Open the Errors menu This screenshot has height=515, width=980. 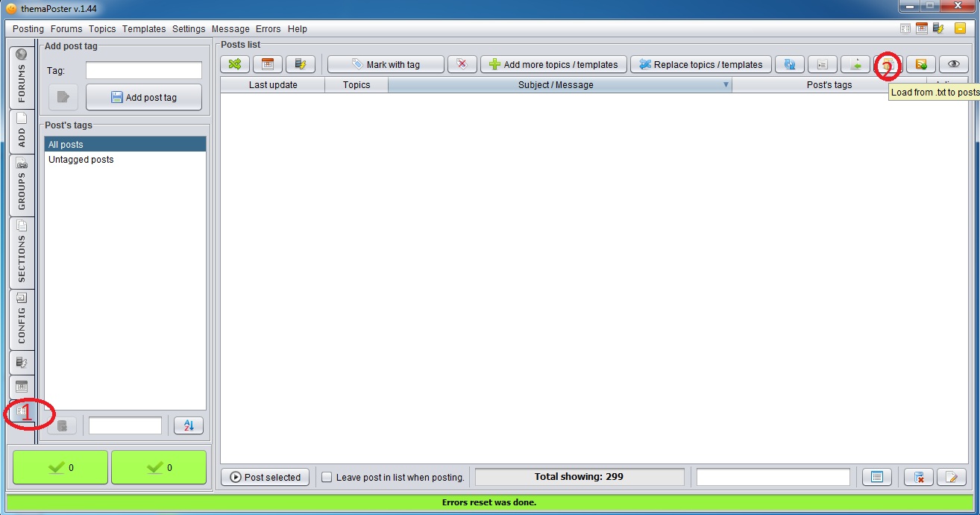(268, 29)
